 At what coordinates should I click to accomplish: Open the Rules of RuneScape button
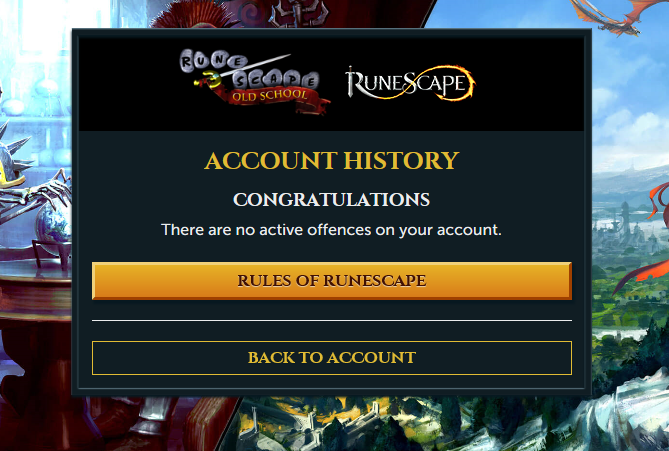click(332, 281)
